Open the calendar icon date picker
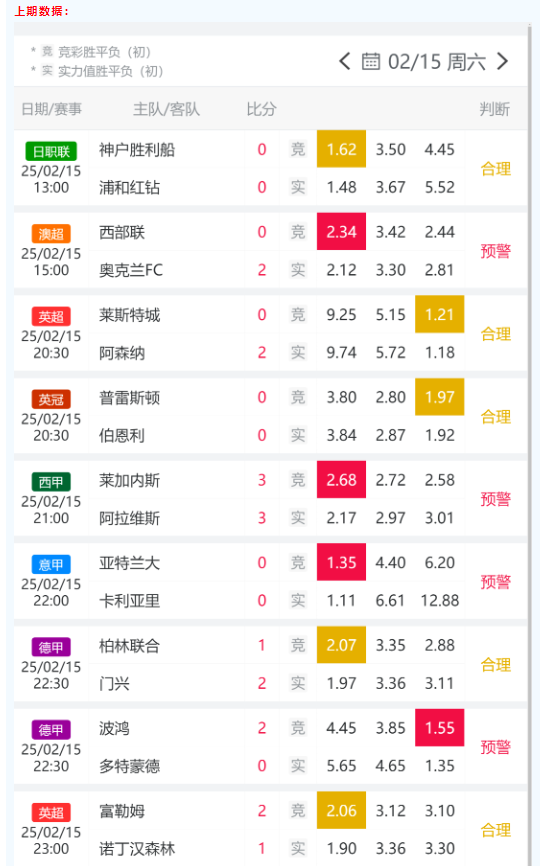This screenshot has width=541, height=866. tap(371, 61)
